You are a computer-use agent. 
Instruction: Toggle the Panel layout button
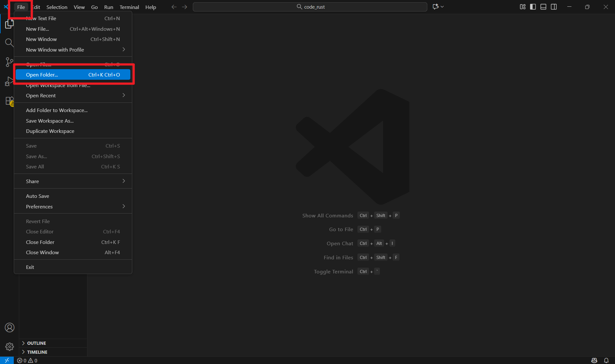[543, 7]
